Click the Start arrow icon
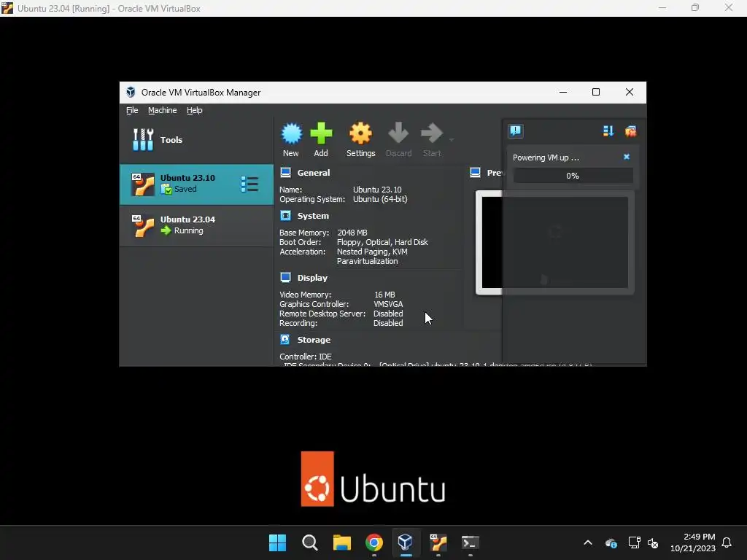The image size is (747, 560). (x=432, y=133)
